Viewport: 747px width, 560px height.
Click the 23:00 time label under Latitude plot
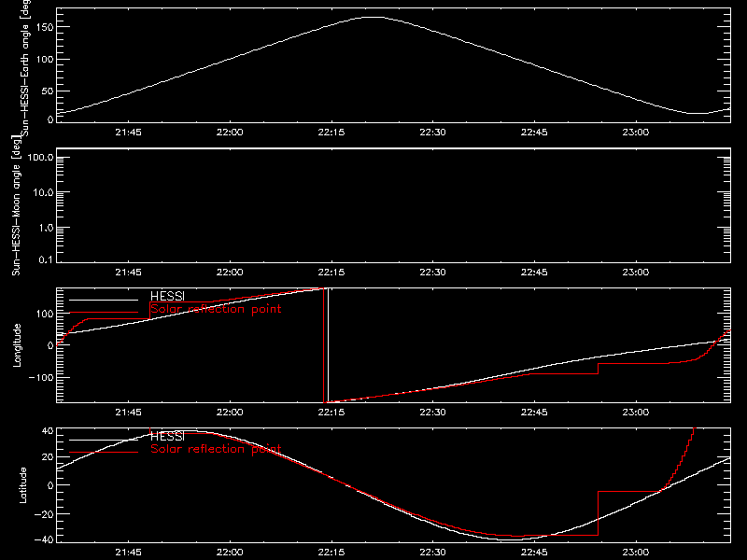[636, 553]
